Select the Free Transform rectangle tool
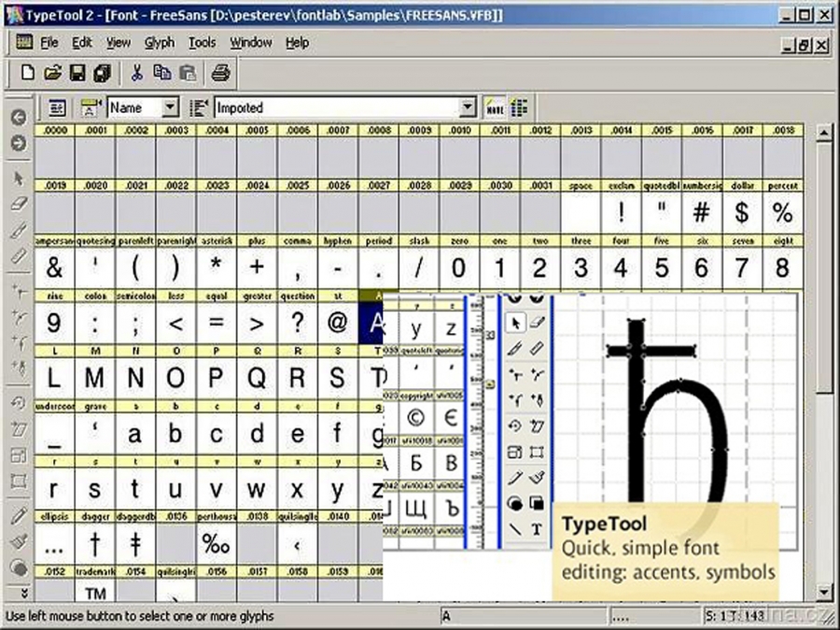Screen dimensions: 840x630 click(19, 481)
